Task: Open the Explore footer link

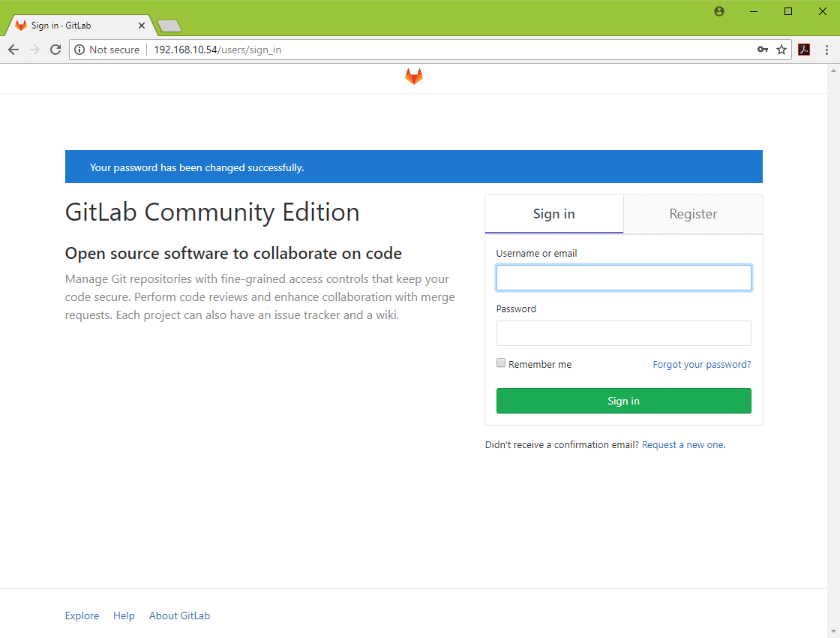Action: click(x=82, y=616)
